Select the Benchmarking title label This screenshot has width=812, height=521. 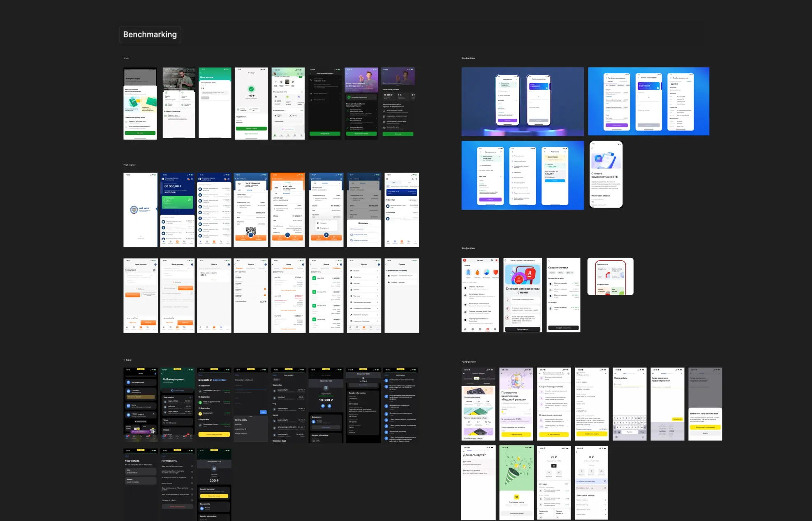click(x=150, y=35)
